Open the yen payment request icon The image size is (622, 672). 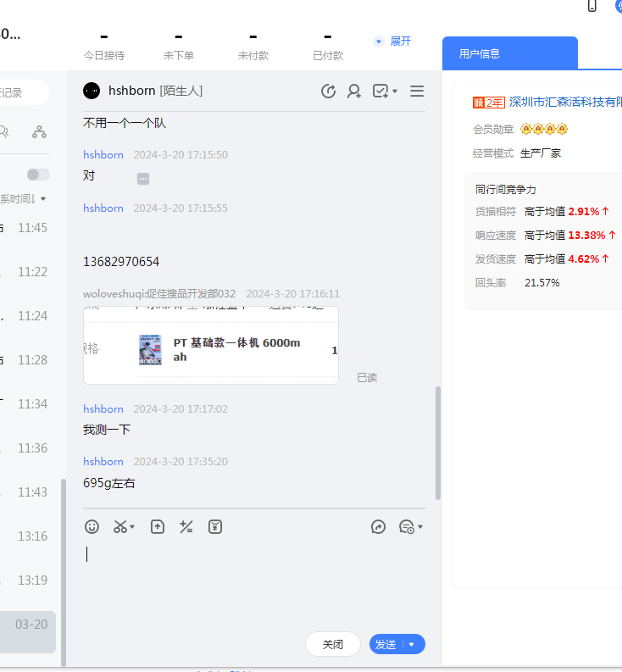(x=215, y=527)
